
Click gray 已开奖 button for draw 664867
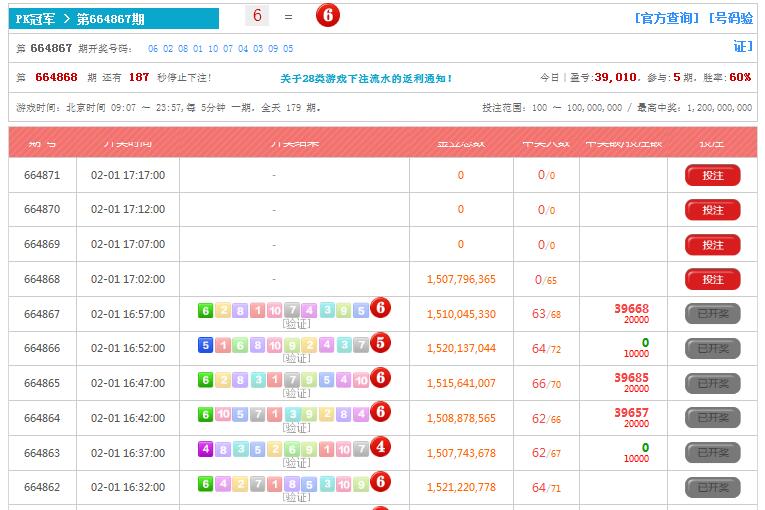click(712, 314)
